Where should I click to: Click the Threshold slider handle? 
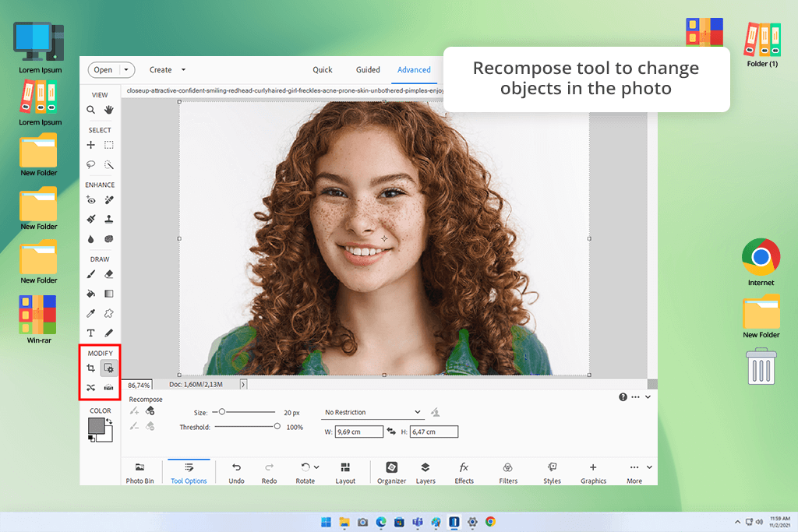click(277, 426)
